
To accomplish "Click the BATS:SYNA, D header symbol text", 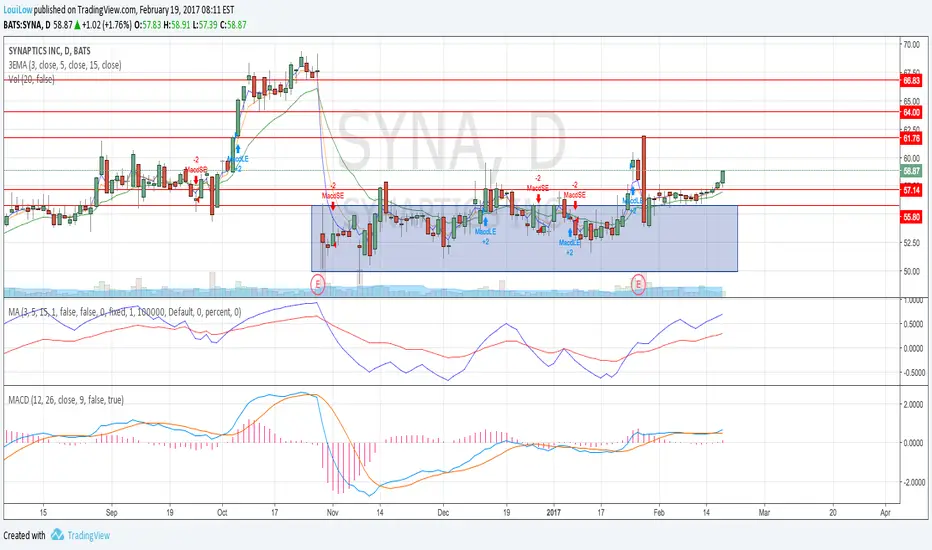I will (27, 25).
